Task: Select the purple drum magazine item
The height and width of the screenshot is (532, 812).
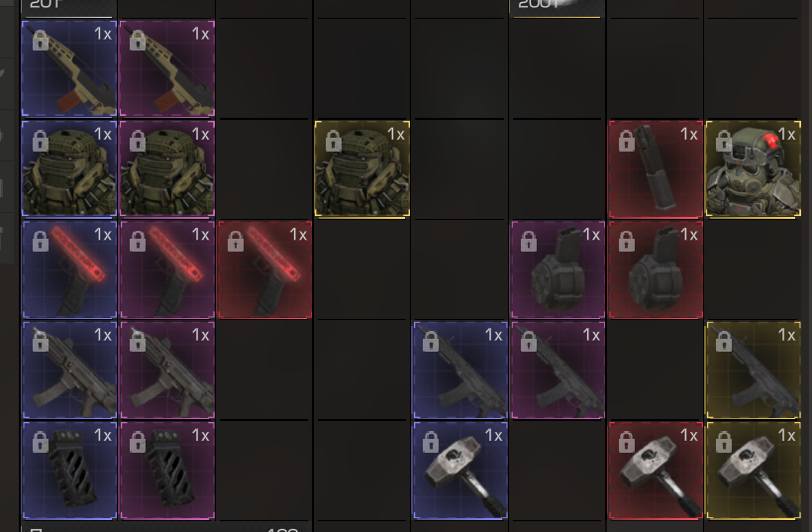Action: (558, 269)
